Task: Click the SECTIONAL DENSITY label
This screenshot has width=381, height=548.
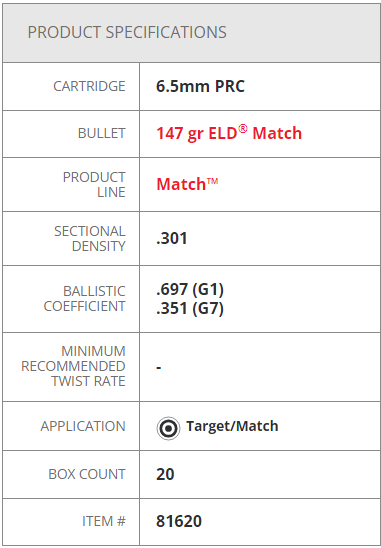Action: [89, 239]
